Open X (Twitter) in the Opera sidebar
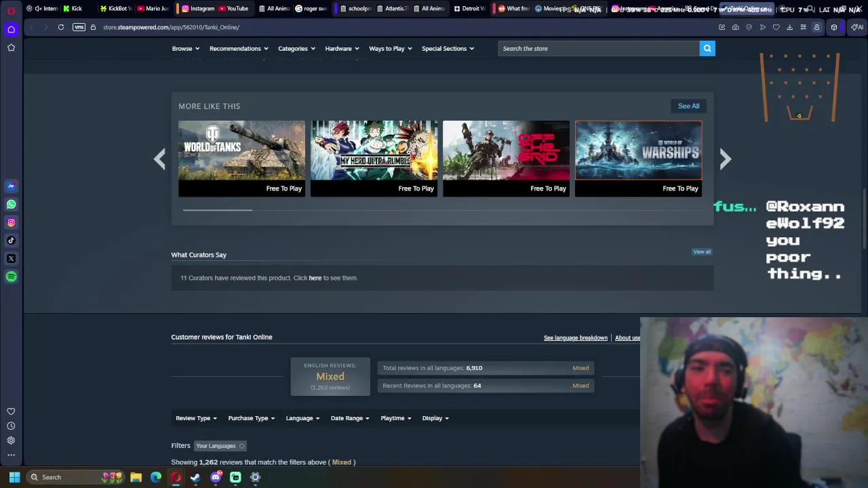 tap(11, 258)
